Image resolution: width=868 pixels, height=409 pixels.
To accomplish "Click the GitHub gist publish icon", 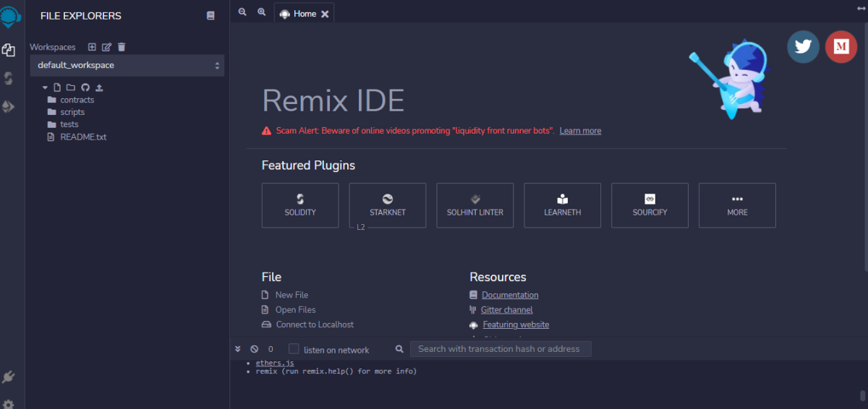I will pos(85,87).
